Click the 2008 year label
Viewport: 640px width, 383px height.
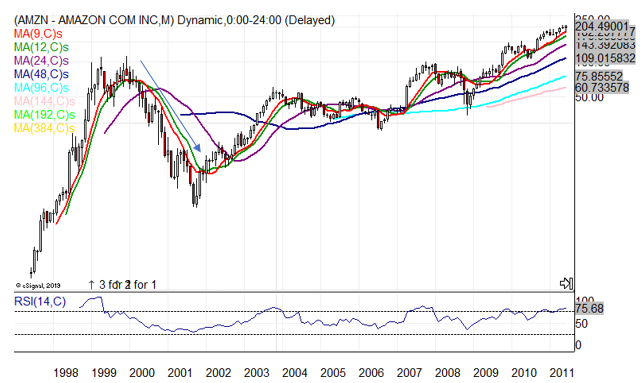click(x=447, y=372)
